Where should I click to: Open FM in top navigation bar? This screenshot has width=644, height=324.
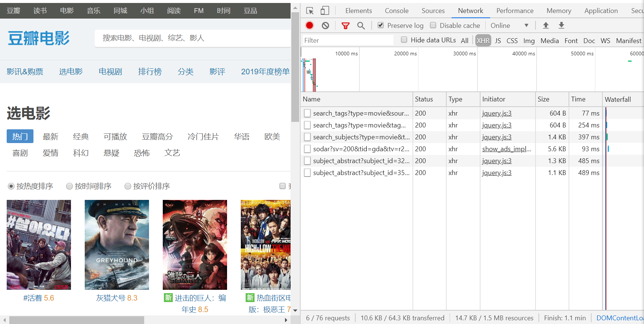pyautogui.click(x=199, y=11)
